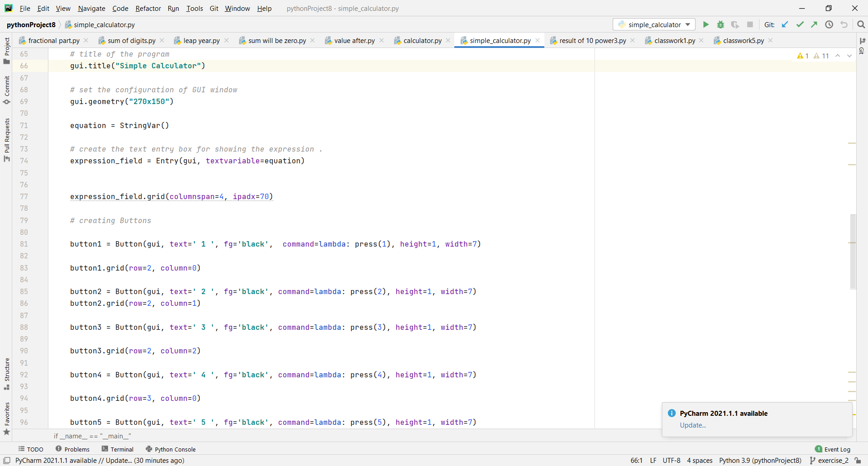Image resolution: width=868 pixels, height=466 pixels.
Task: Toggle the Structure side panel
Action: [x=6, y=374]
